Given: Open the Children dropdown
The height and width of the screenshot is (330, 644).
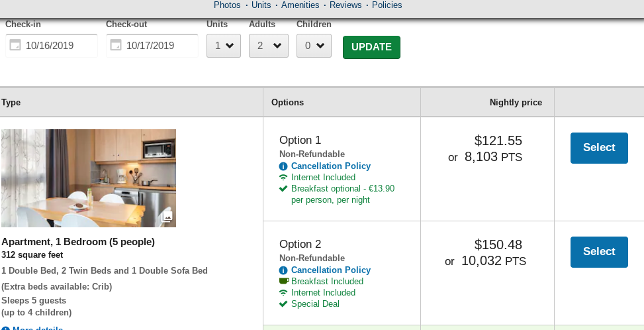Looking at the screenshot, I should click(314, 46).
